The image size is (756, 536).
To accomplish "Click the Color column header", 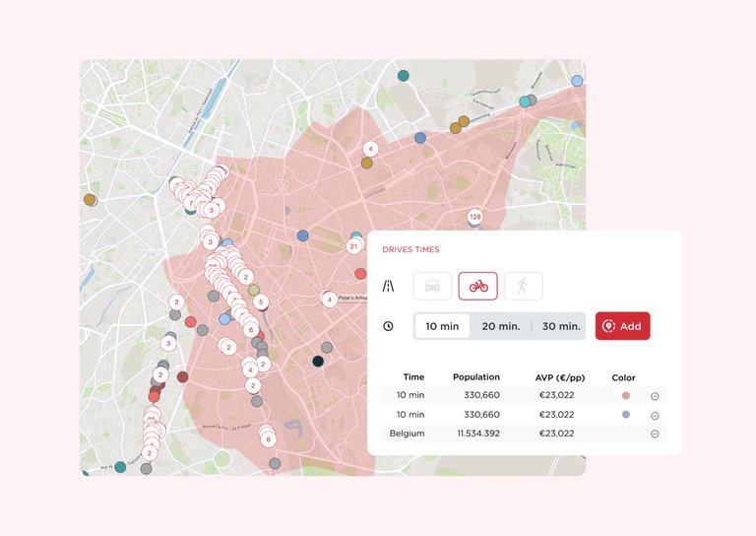I will (x=623, y=377).
